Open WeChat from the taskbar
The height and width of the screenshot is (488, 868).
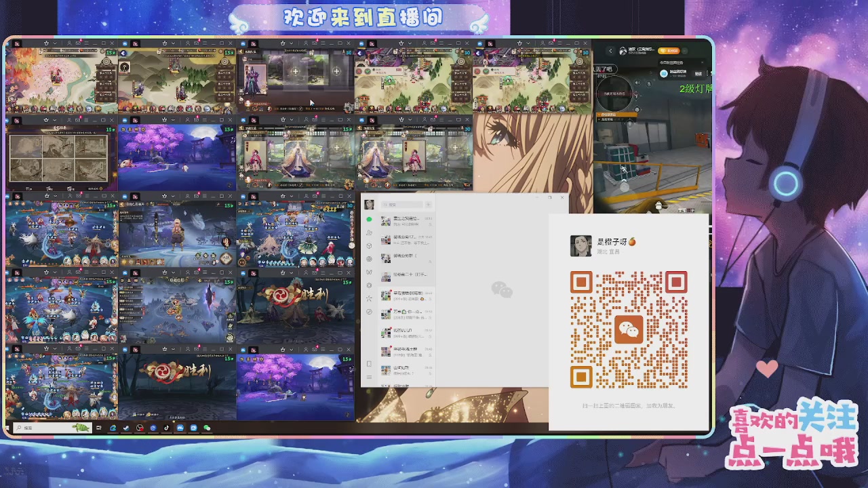(x=207, y=428)
